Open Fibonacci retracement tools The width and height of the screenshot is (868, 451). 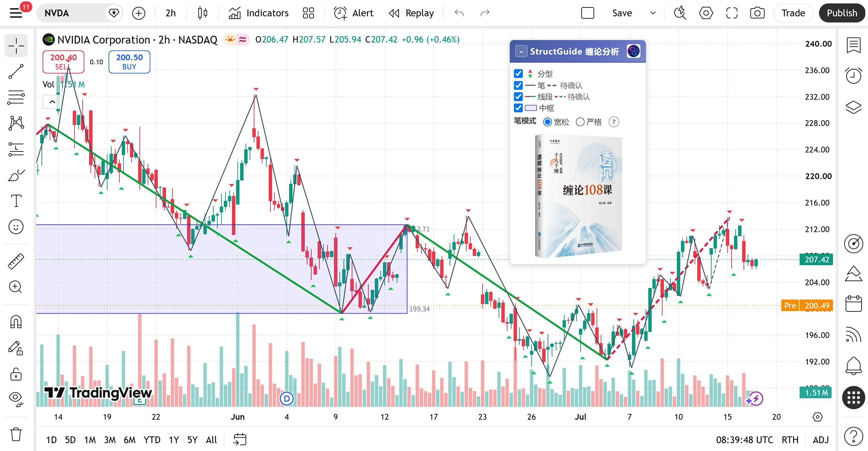click(16, 97)
